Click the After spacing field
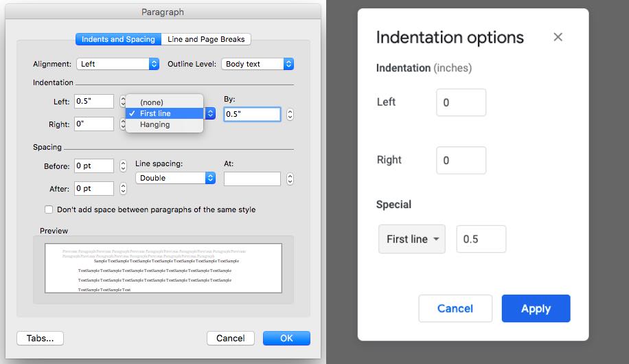629x364 pixels. (94, 188)
